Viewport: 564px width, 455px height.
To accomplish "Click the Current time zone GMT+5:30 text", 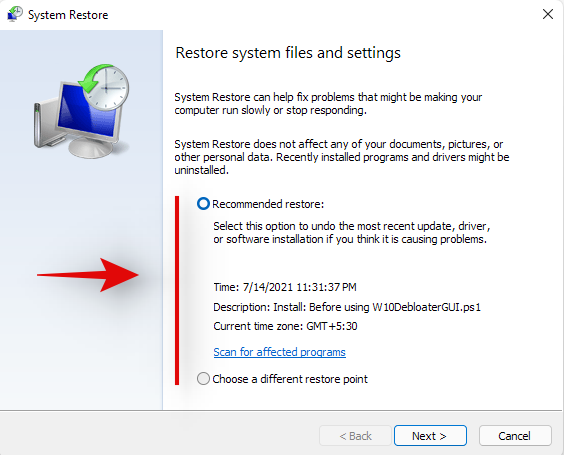I will 285,326.
